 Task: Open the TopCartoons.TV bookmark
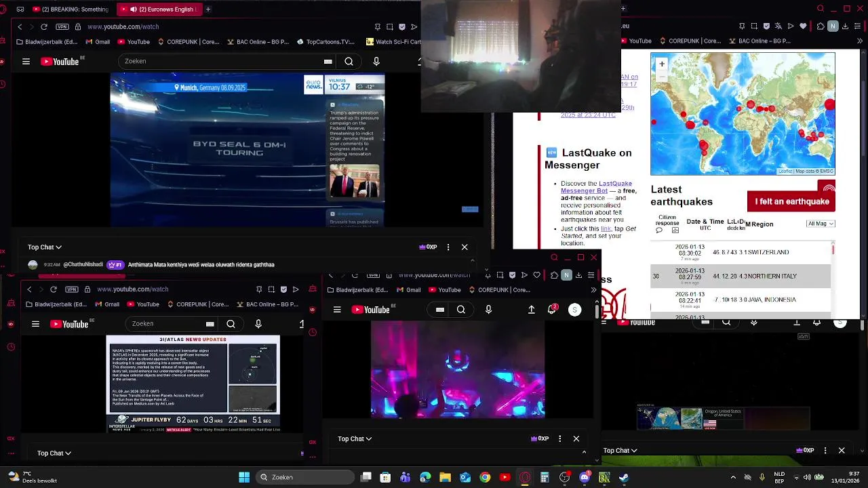(x=325, y=41)
